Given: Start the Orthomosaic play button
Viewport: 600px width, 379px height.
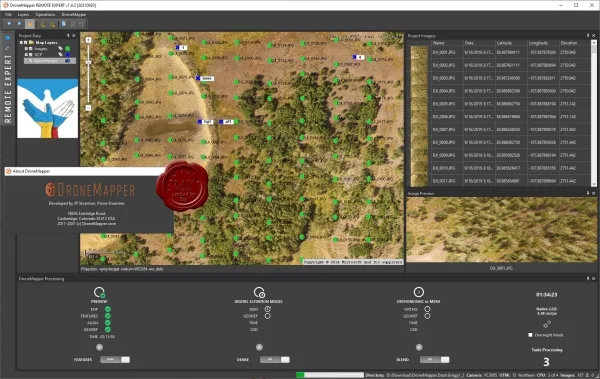Looking at the screenshot, I should click(x=419, y=347).
